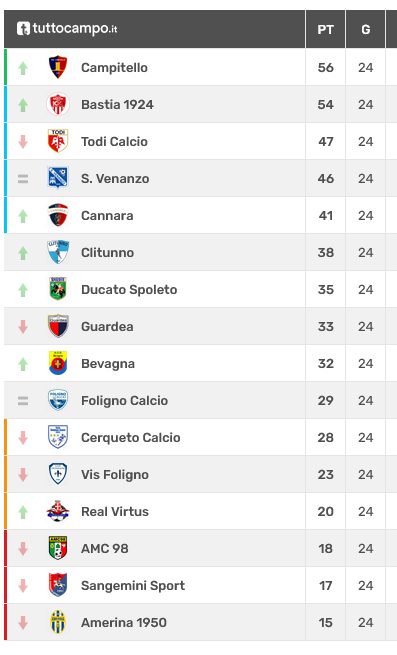Click the Bastia 1924 team crest
The height and width of the screenshot is (655, 397).
pos(58,104)
